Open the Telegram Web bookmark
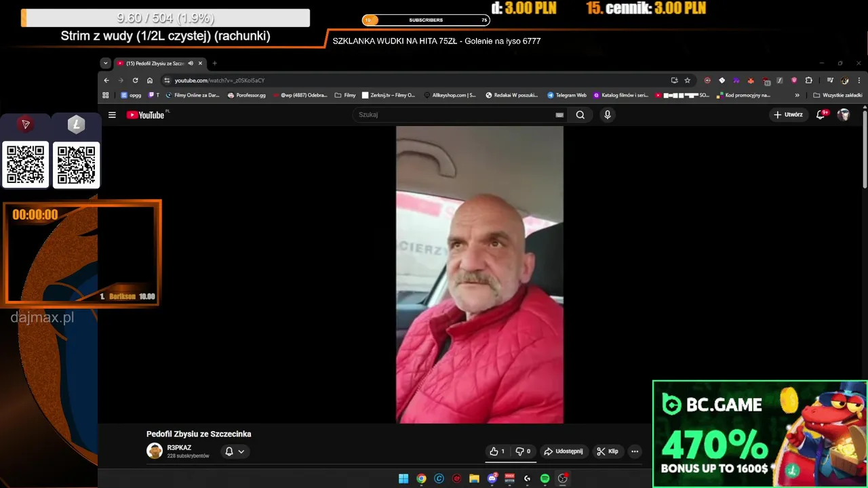868x488 pixels. [x=567, y=96]
